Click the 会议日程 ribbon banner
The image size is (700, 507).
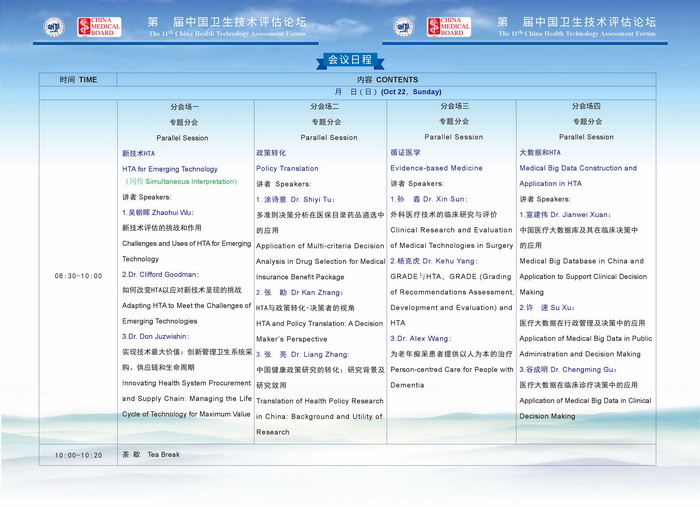[350, 60]
